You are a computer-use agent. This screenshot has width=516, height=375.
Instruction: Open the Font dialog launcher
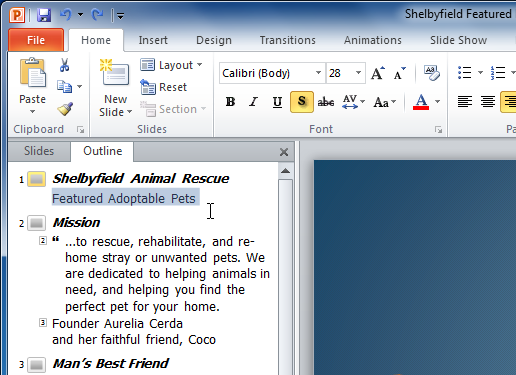[439, 130]
